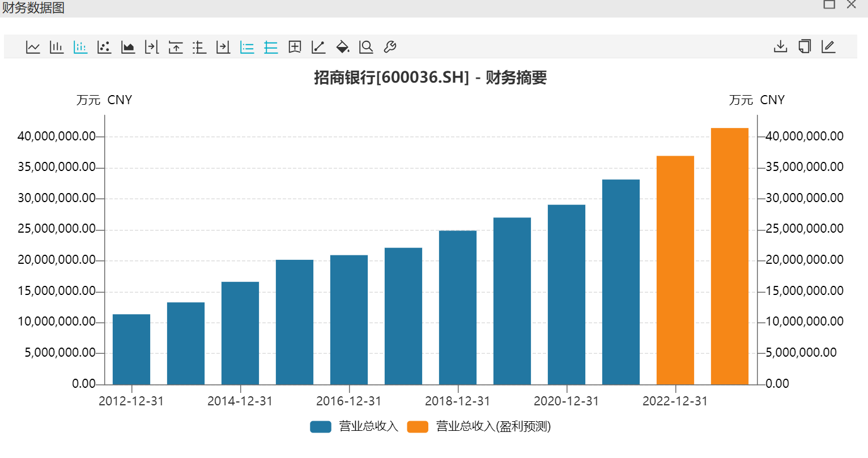Click the blue bar for 2020-12-31
Viewport: 868px width, 458px height.
[567, 294]
